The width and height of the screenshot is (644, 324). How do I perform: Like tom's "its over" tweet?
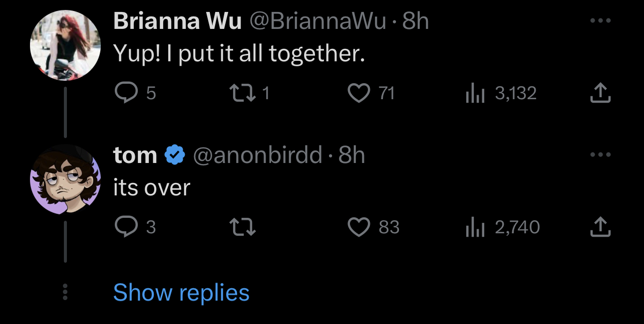click(359, 227)
